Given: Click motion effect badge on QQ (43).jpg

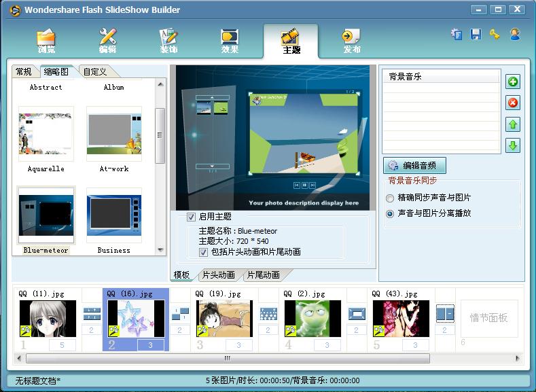Looking at the screenshot, I should (378, 331).
